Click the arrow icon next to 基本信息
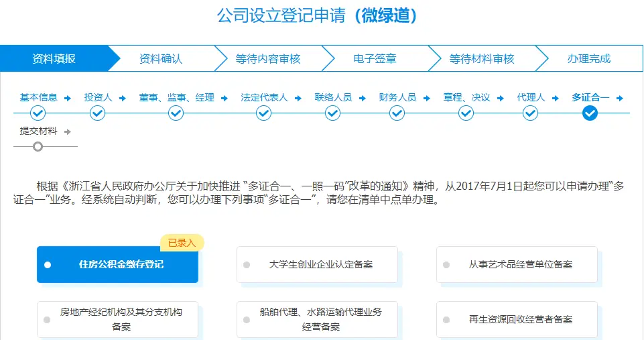Viewport: 644px width, 340px height. (x=68, y=99)
